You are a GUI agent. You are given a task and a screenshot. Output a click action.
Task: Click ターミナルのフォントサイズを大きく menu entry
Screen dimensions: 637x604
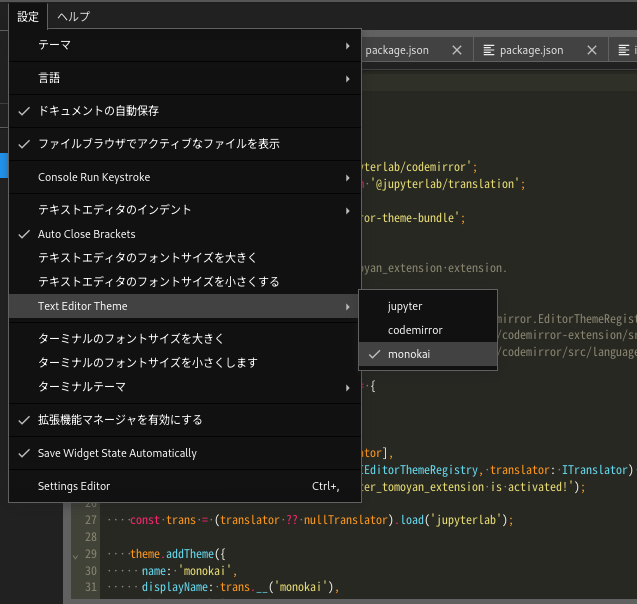tap(130, 339)
